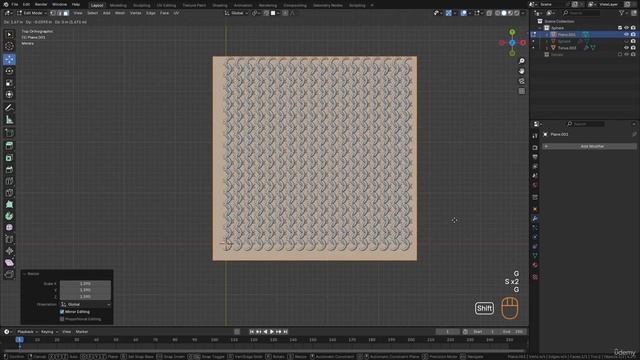Toggle the Mirror Editing checkbox
Screen dimensions: 640x360
point(62,312)
